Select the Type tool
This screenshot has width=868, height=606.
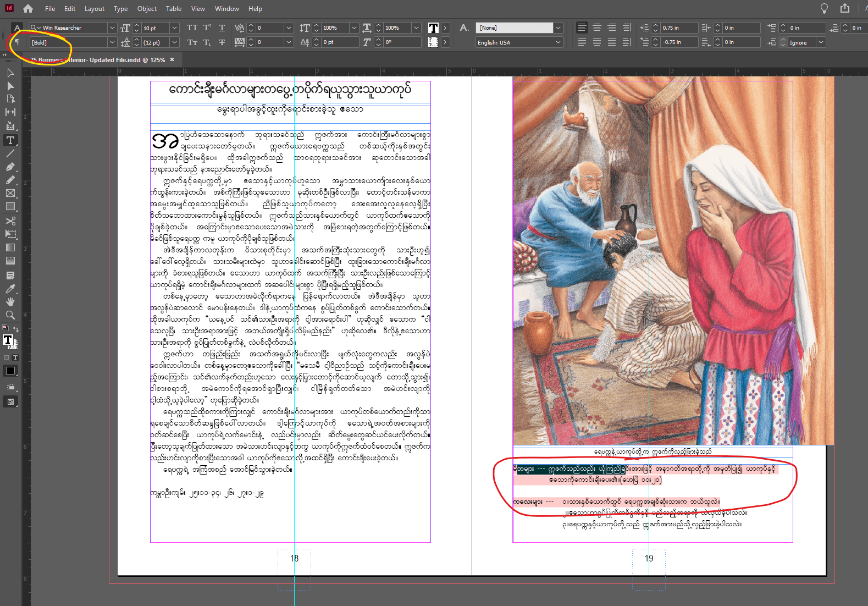tap(10, 140)
